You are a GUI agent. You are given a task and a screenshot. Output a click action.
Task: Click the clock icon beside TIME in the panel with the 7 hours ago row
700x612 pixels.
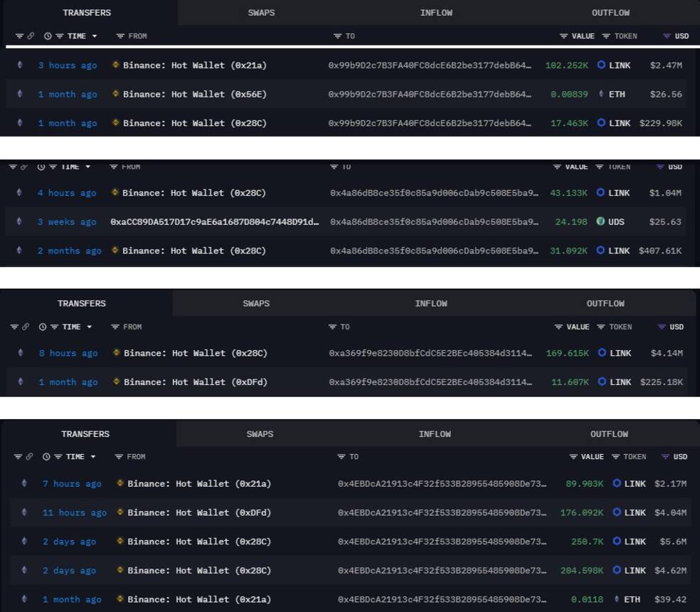(x=46, y=457)
